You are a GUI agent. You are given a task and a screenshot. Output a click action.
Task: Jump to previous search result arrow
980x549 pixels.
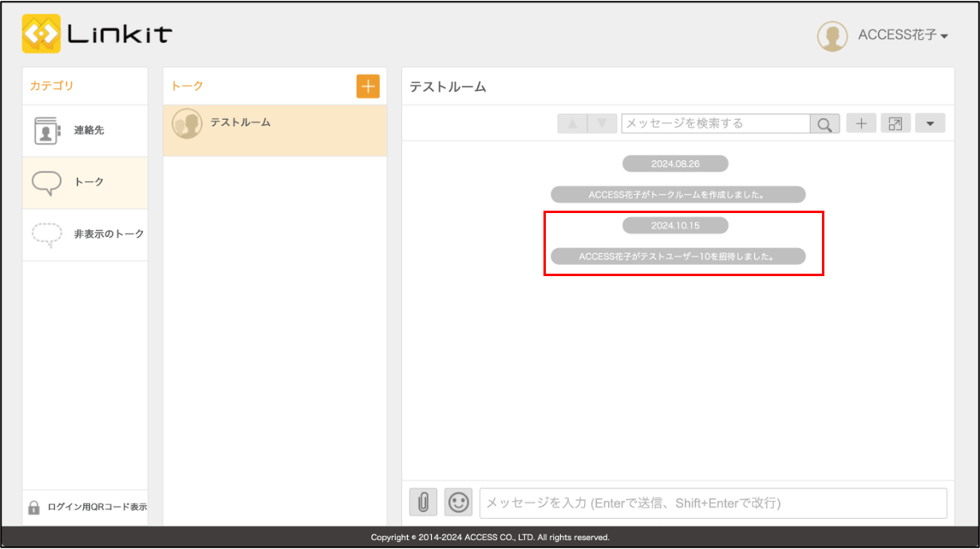(x=572, y=124)
